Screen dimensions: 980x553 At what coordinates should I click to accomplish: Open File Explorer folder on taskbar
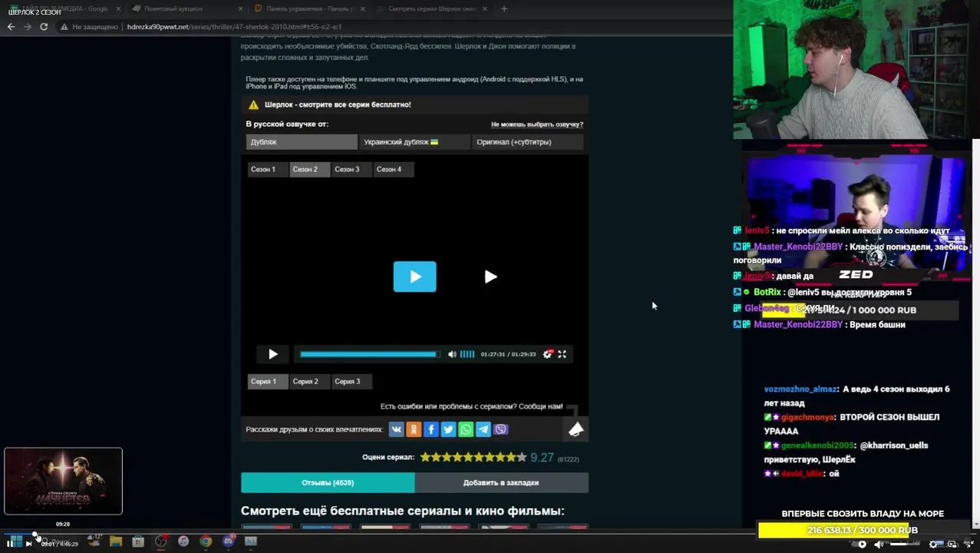[x=116, y=541]
